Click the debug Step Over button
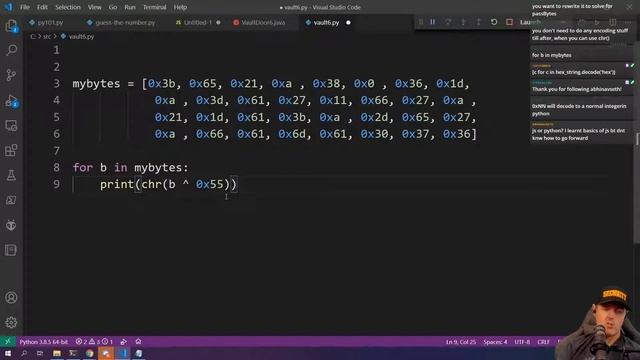Image resolution: width=640 pixels, height=360 pixels. [x=448, y=22]
